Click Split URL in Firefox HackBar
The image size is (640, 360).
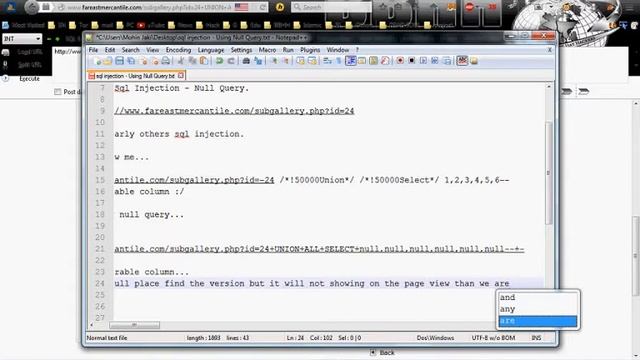click(29, 64)
